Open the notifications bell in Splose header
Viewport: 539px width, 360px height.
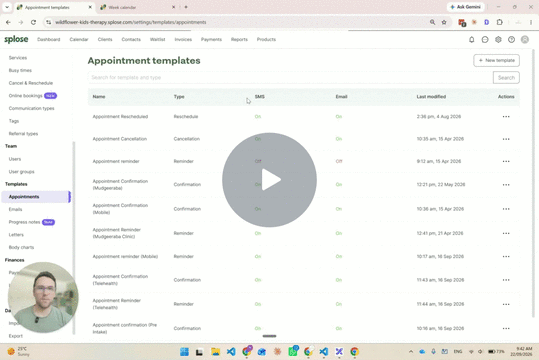pos(472,40)
